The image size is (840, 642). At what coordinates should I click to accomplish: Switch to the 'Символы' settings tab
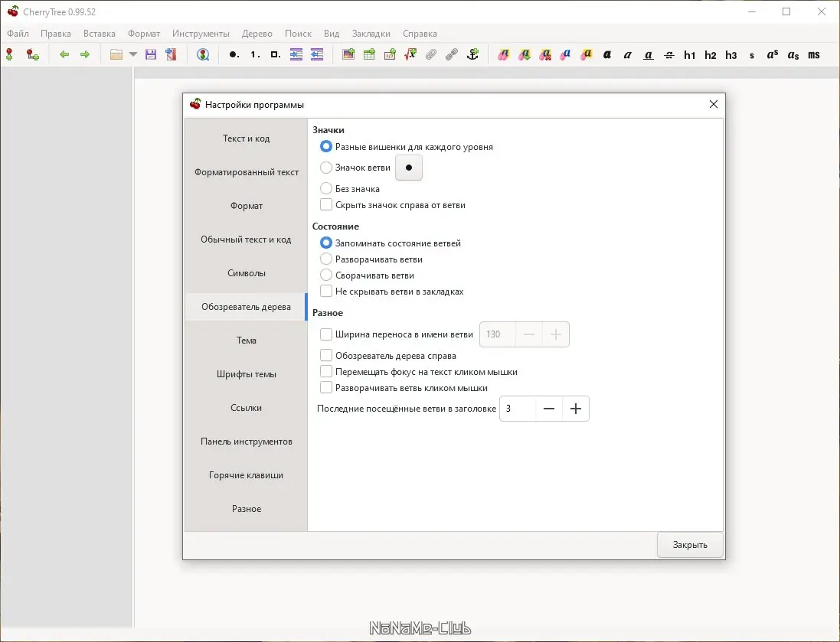click(246, 273)
